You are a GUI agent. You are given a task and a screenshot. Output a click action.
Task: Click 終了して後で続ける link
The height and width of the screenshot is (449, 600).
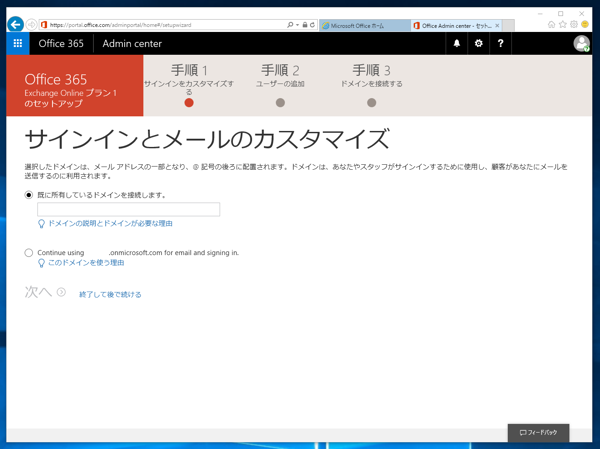pyautogui.click(x=110, y=294)
